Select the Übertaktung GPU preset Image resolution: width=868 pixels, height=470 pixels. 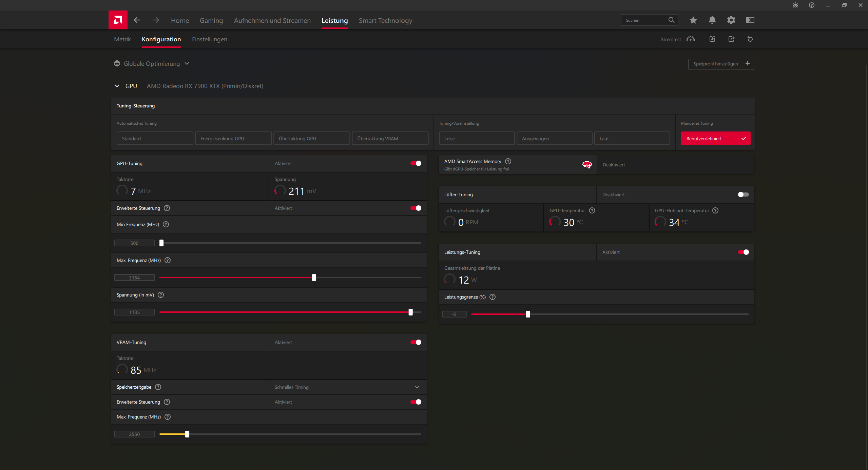[311, 139]
